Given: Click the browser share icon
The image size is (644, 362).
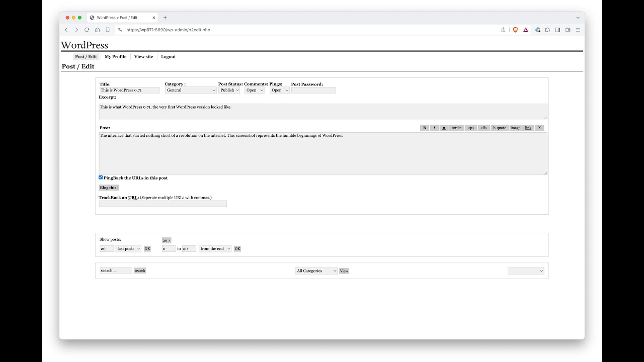Looking at the screenshot, I should (x=503, y=30).
